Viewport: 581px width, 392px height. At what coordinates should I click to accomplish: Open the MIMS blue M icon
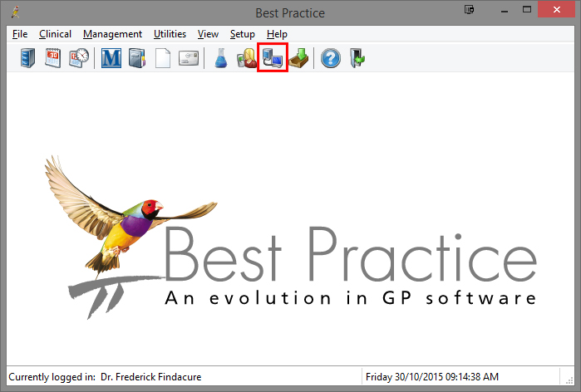coord(111,59)
